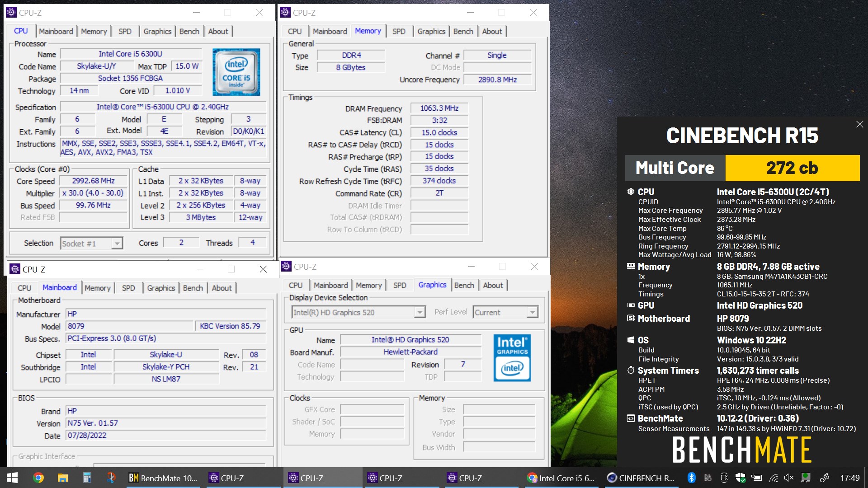Click the BENCHMATE logo at panel bottom
Screen dimensions: 868x488
click(742, 450)
